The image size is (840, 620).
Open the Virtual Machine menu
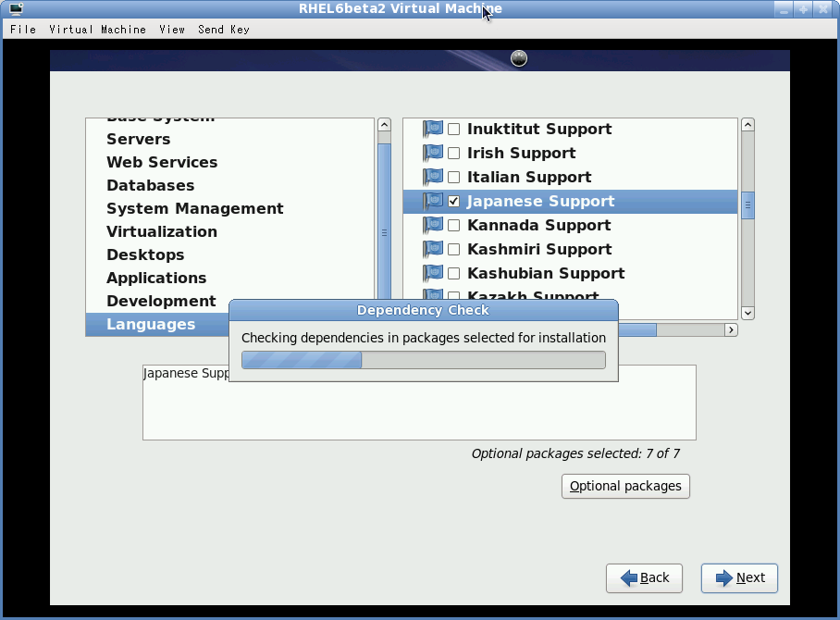point(97,30)
